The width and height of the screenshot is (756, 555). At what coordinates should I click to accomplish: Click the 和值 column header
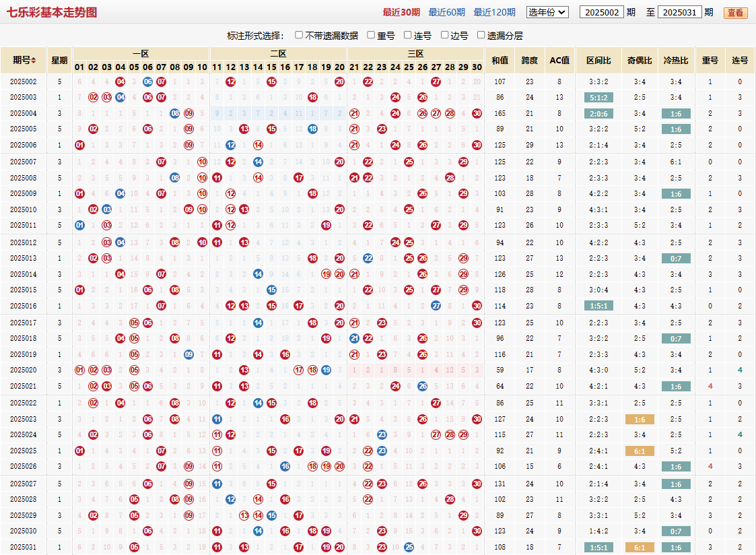[x=500, y=60]
